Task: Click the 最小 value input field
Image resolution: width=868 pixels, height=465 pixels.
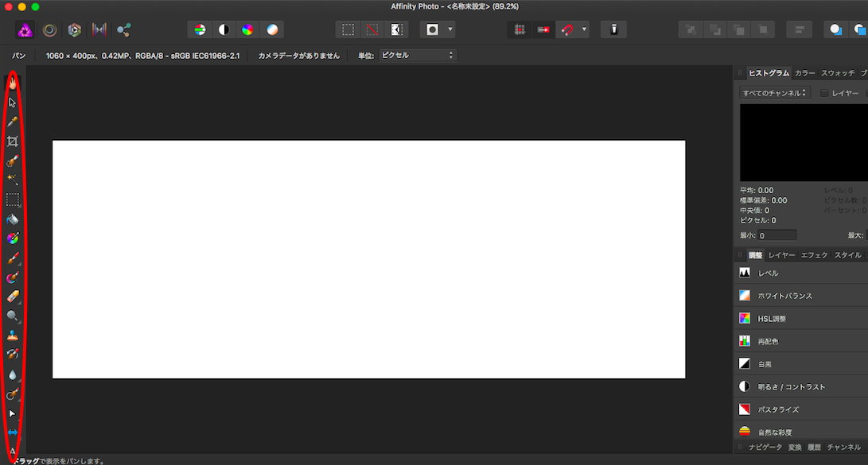Action: pyautogui.click(x=777, y=235)
